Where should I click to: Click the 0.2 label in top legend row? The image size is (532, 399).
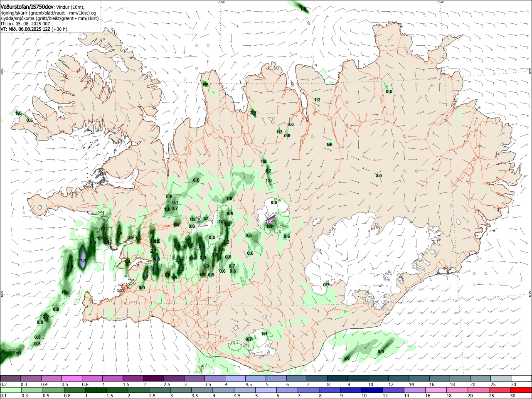tap(3, 384)
